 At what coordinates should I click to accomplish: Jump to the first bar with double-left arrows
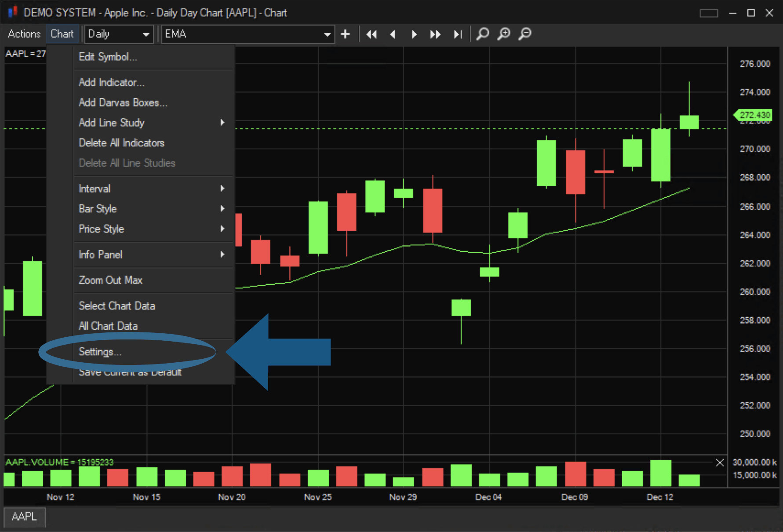(371, 34)
